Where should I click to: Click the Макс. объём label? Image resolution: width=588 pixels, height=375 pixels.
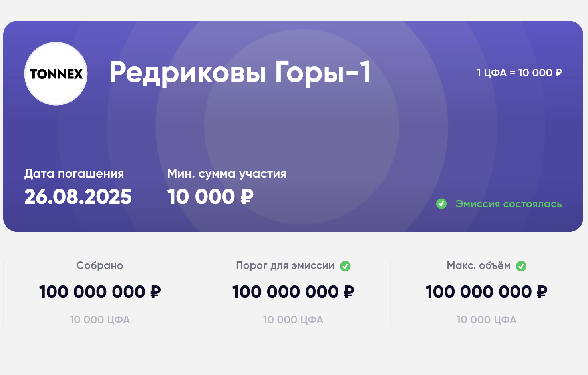click(478, 265)
